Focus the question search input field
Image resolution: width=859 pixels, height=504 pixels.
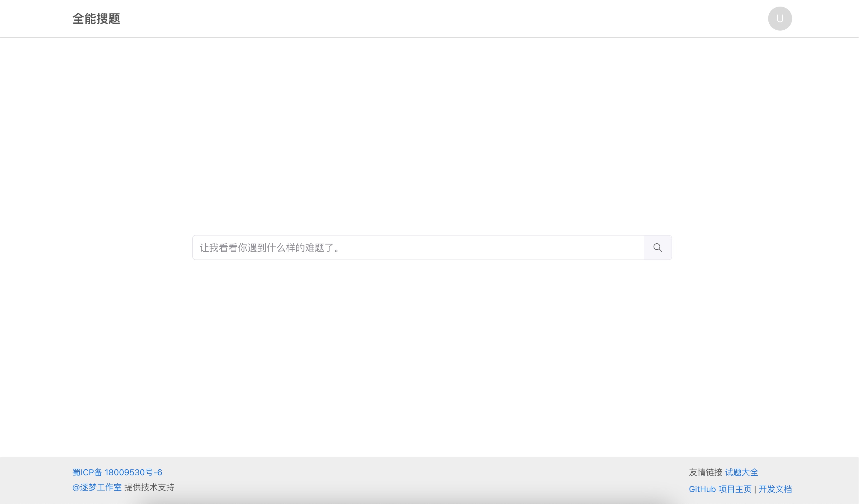point(418,248)
